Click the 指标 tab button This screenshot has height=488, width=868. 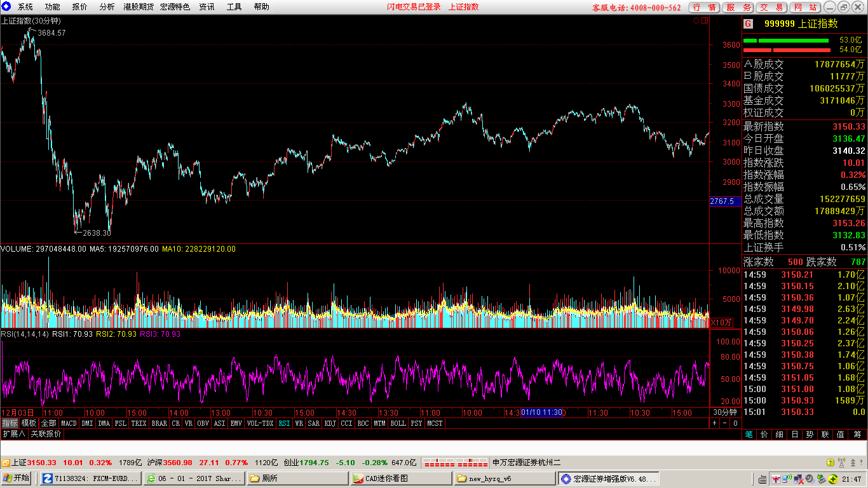click(x=10, y=423)
